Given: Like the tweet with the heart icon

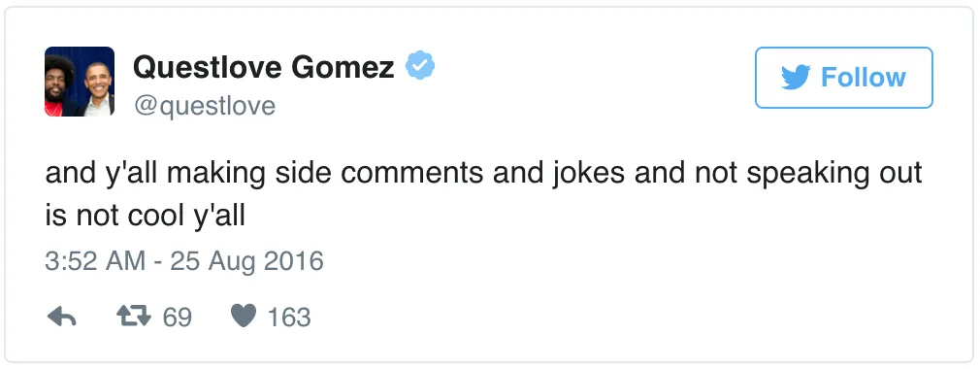Looking at the screenshot, I should coord(244,317).
